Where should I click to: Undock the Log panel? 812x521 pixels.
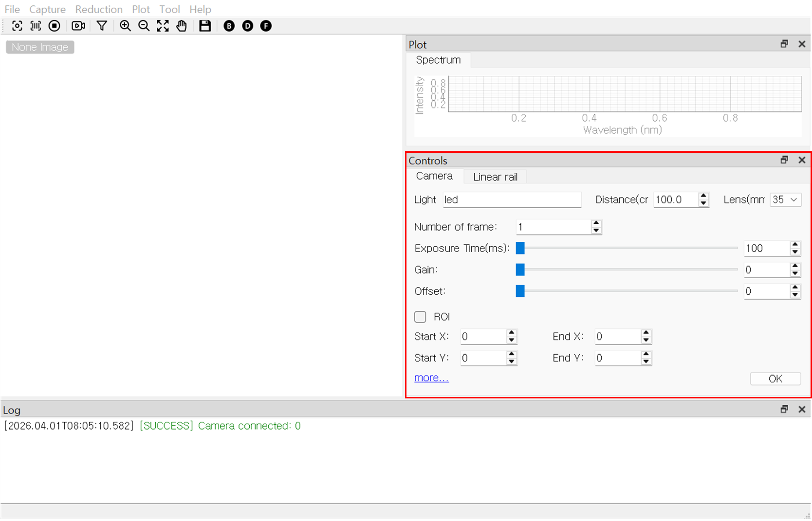[784, 409]
